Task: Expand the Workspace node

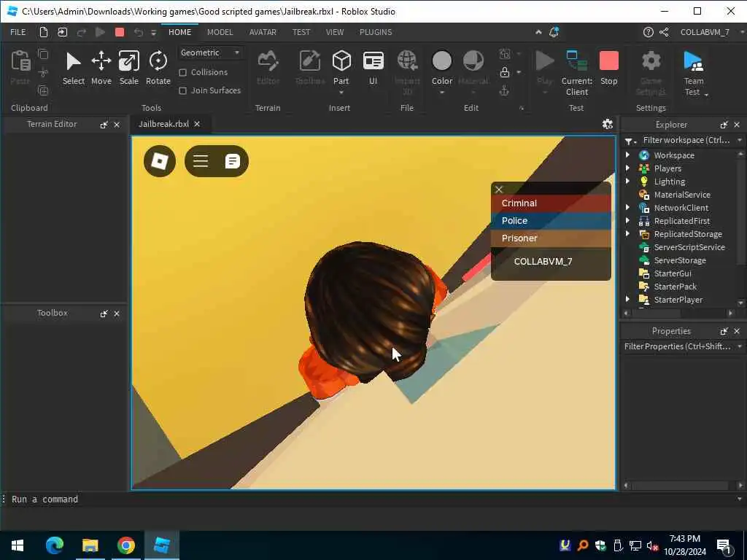Action: [627, 155]
